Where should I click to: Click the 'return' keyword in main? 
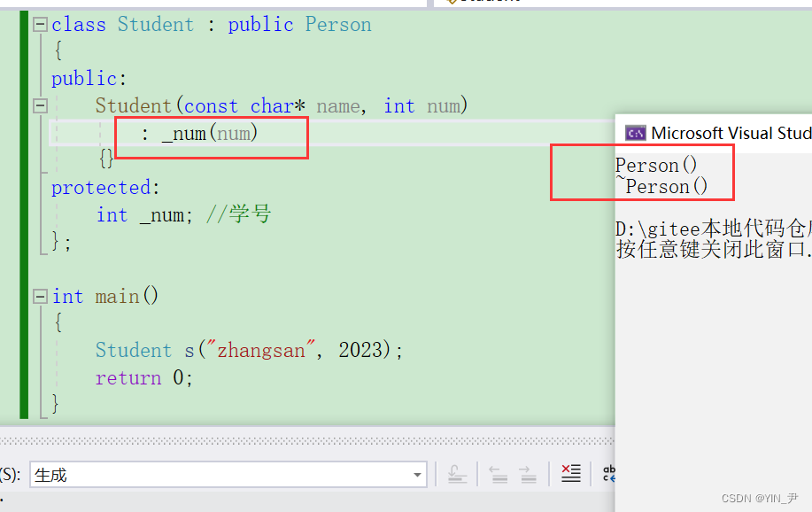[128, 377]
